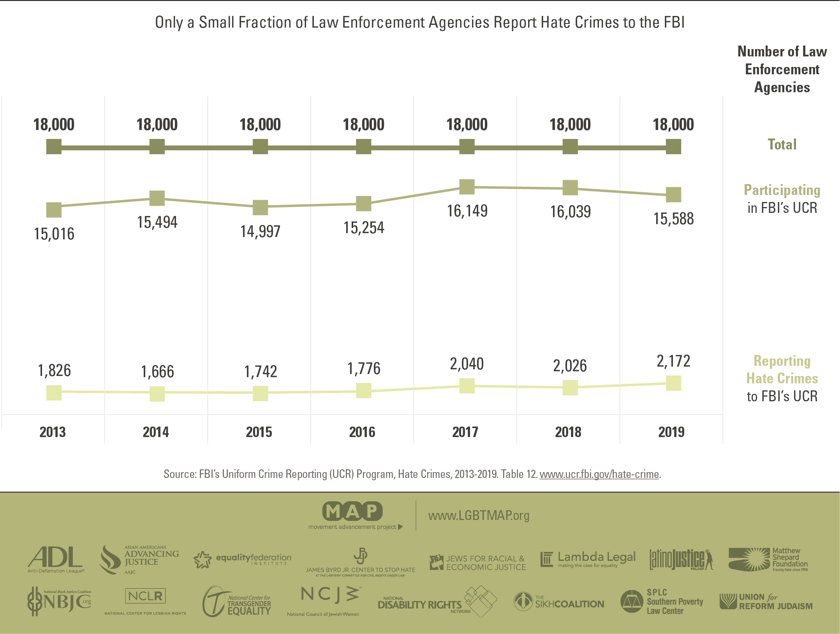
Task: Click the James Byrd Jr. Center logo
Action: (360, 562)
